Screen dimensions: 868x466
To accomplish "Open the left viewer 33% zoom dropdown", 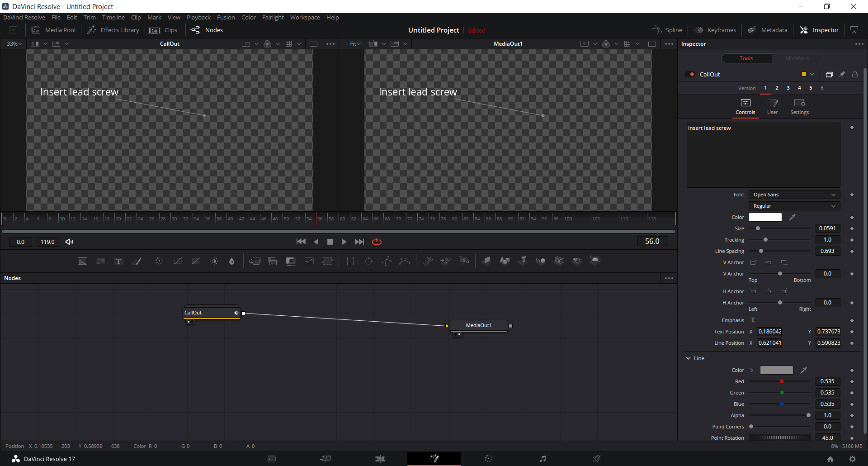I will click(14, 44).
